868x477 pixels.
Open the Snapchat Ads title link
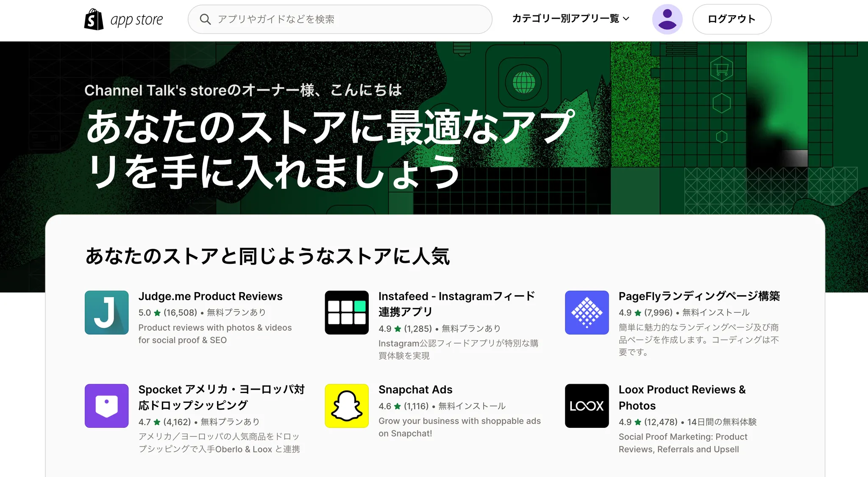415,389
